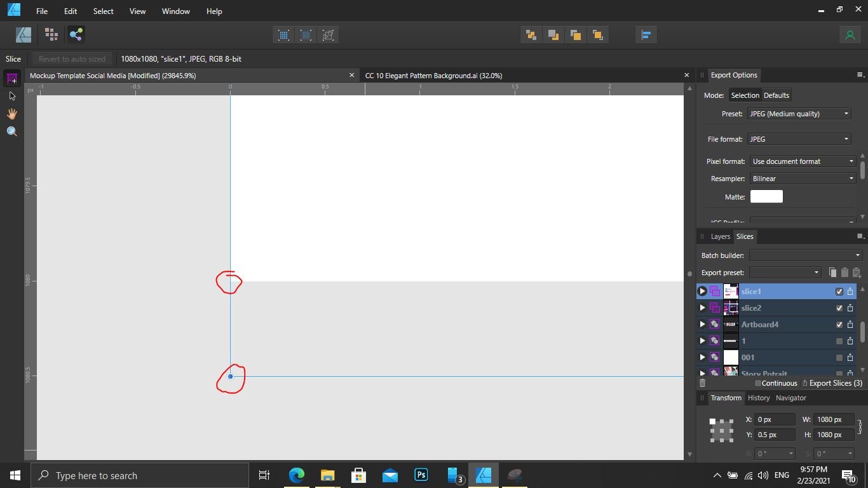This screenshot has height=488, width=868.
Task: Toggle Move By Whole Pixels icon
Action: [x=306, y=35]
